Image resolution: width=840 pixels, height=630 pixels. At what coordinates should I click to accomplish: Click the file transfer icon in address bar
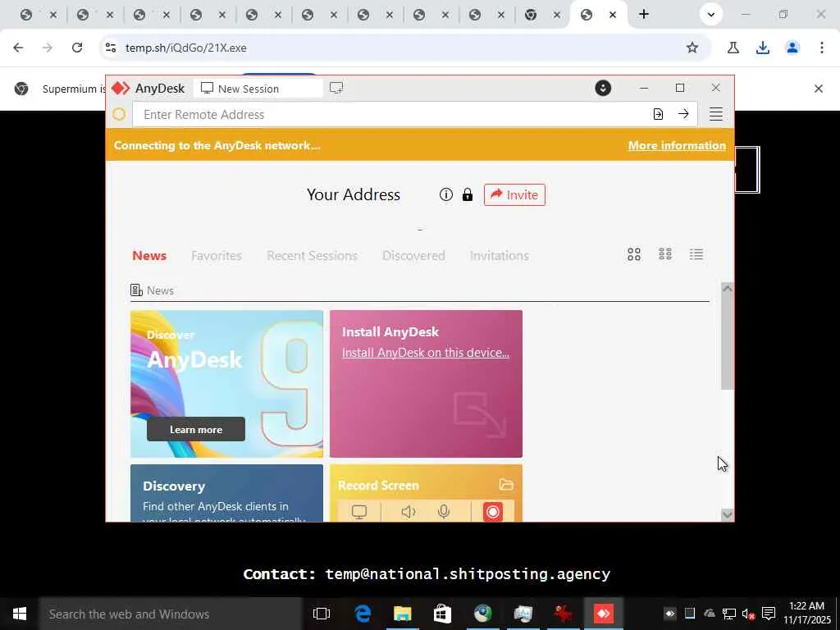point(659,114)
